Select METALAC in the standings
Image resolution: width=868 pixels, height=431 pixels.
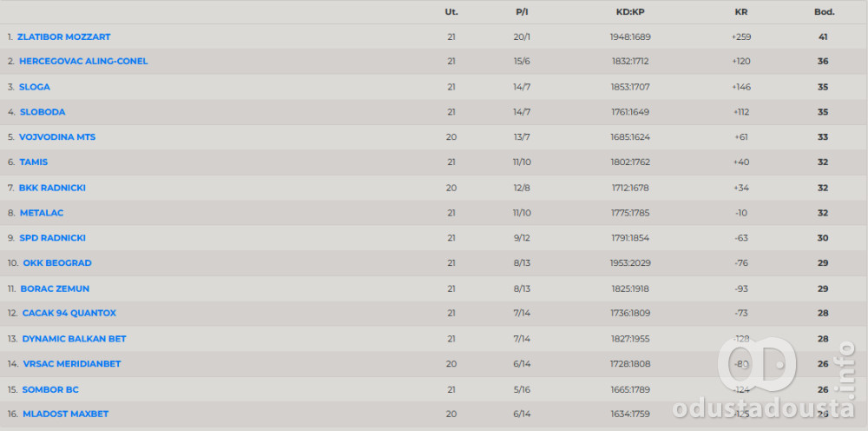(x=41, y=213)
